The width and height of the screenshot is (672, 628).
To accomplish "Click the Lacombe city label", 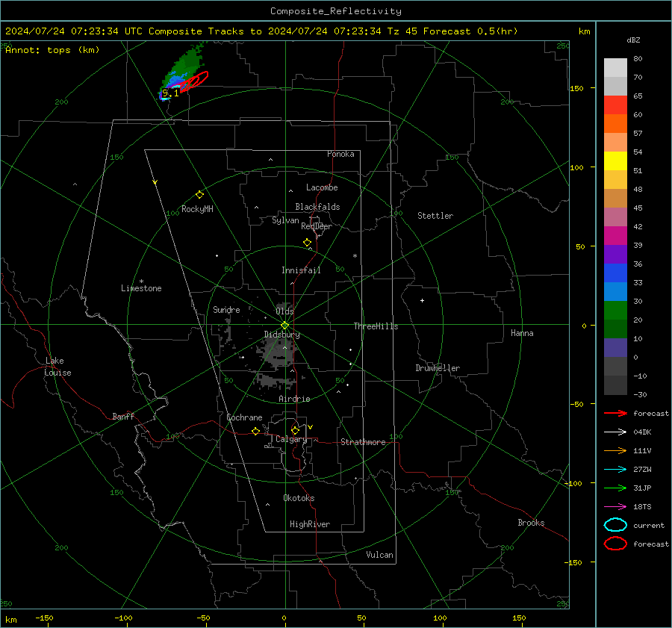I will [322, 187].
